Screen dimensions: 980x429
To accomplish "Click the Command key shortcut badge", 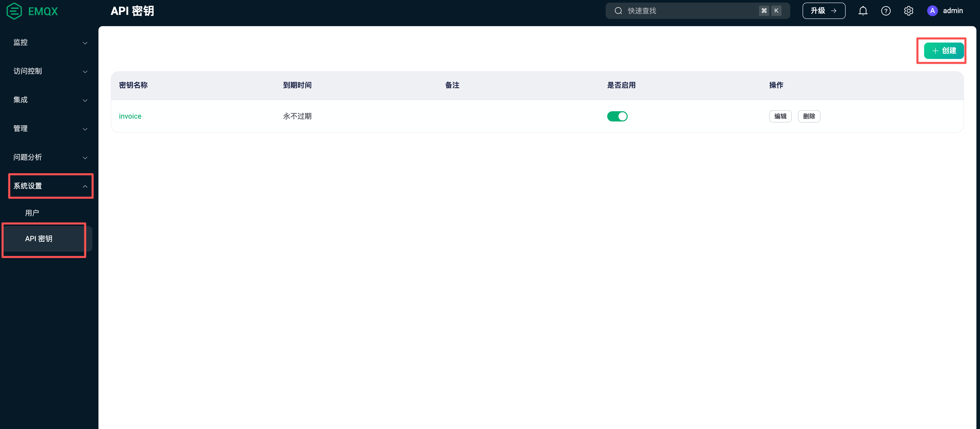I will coord(764,11).
